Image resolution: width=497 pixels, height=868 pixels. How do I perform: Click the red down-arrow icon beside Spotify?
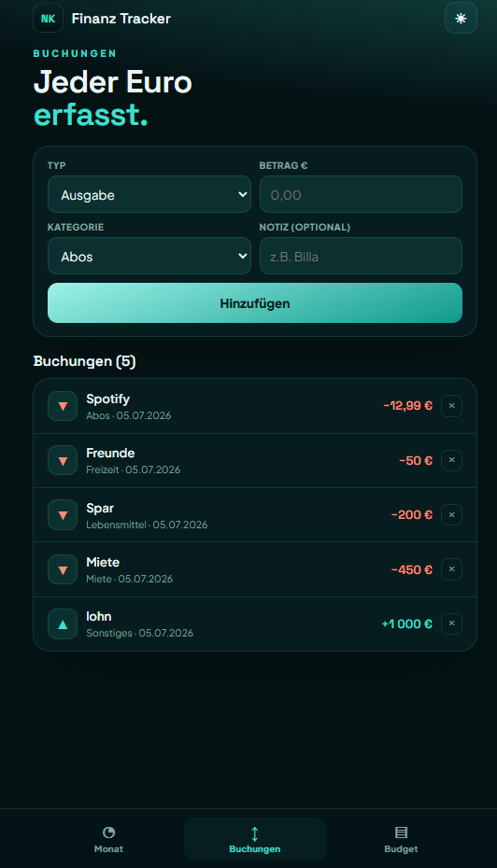coord(63,406)
